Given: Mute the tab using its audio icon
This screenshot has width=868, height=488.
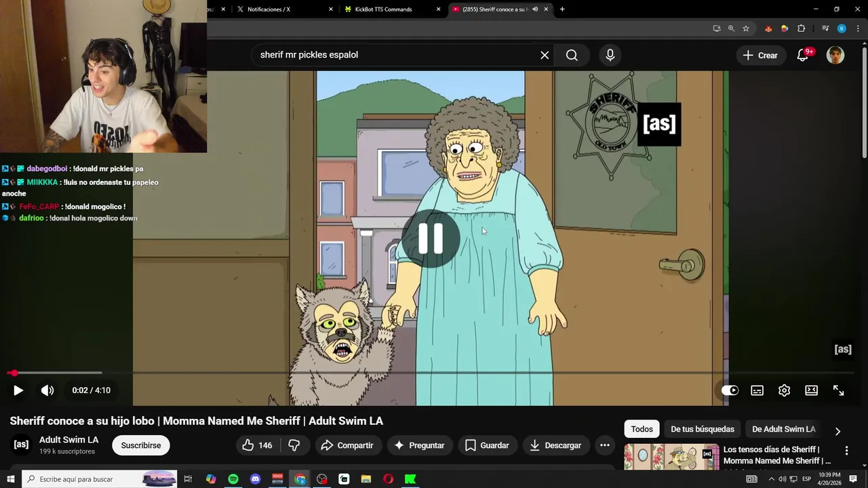Looking at the screenshot, I should (x=535, y=9).
